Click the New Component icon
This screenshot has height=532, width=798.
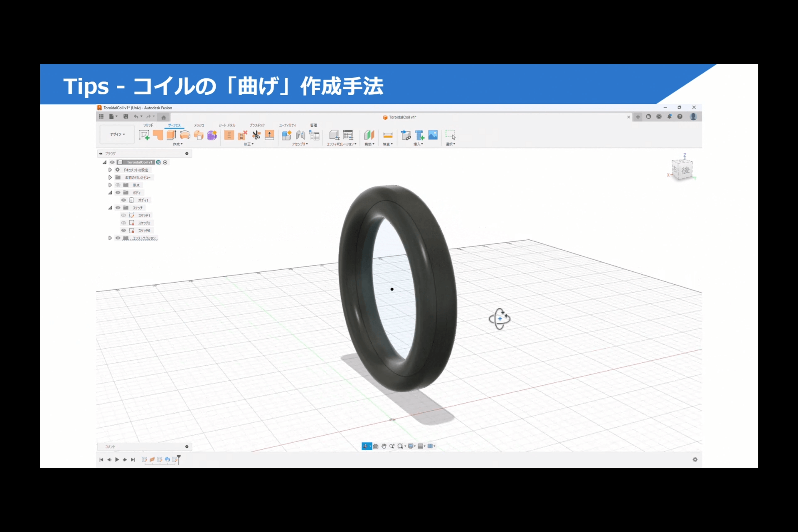coord(286,135)
